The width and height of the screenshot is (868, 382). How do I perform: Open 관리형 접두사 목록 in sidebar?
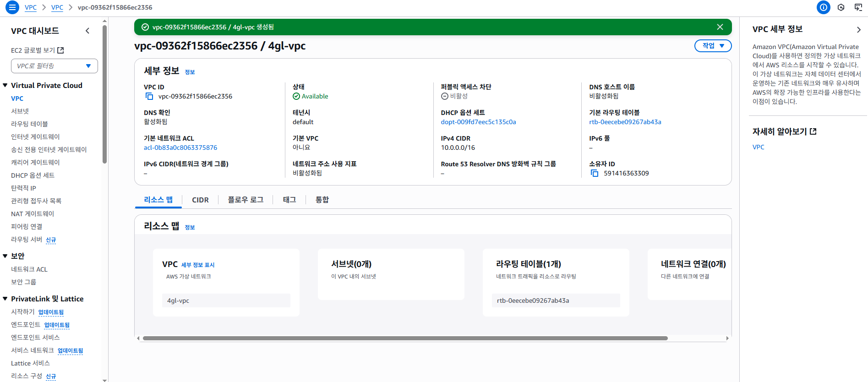[x=36, y=201]
